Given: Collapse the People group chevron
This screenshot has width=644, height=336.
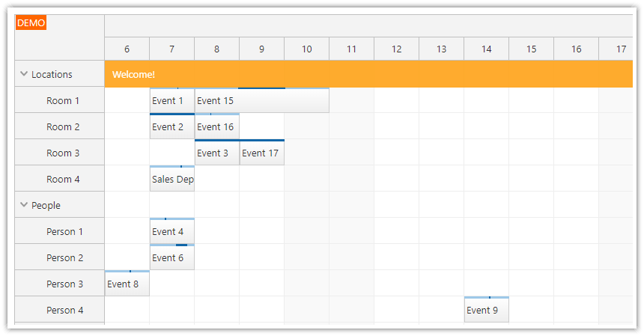Looking at the screenshot, I should [24, 205].
